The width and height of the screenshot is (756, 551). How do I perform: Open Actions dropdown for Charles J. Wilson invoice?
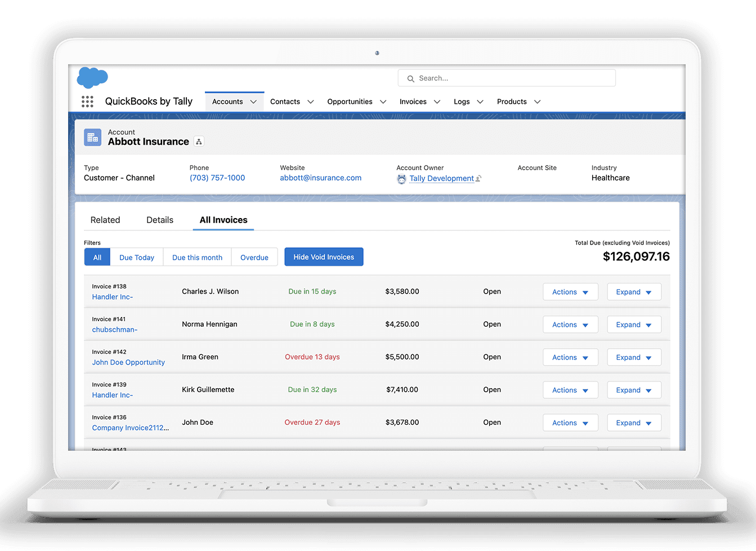tap(570, 292)
